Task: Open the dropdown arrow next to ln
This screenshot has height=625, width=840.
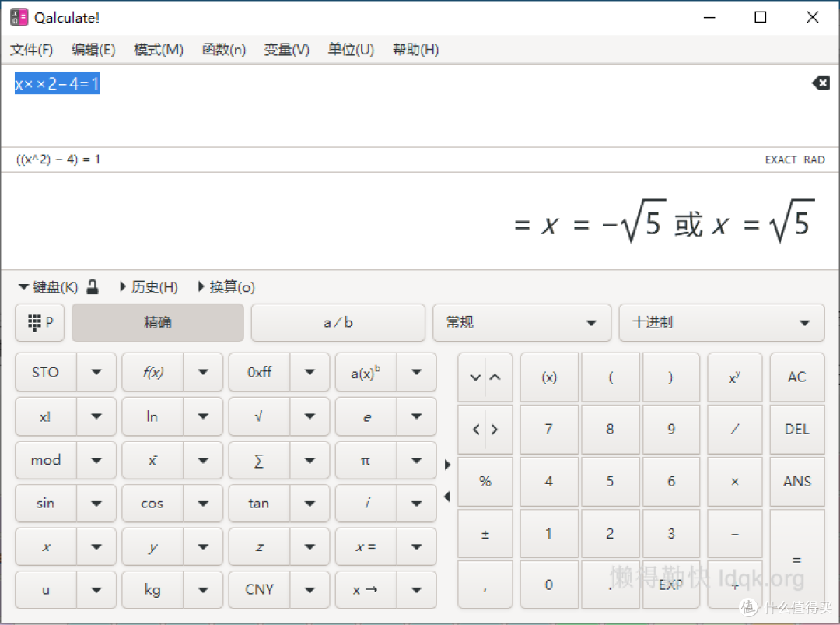Action: click(x=203, y=416)
